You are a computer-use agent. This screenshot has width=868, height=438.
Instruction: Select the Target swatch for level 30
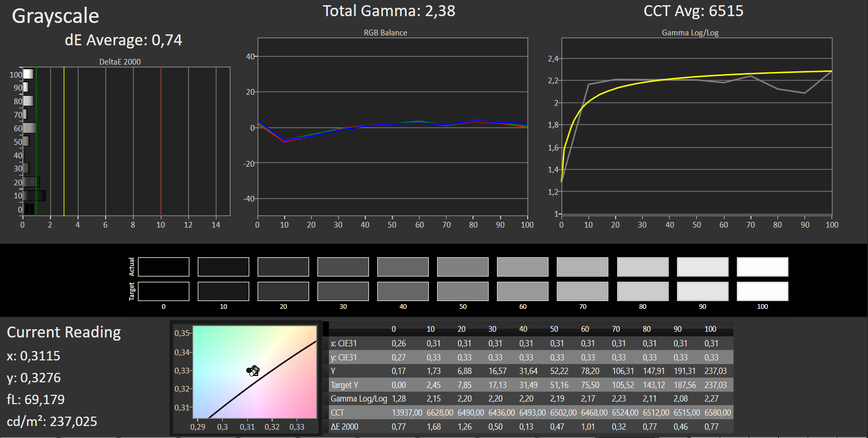pyautogui.click(x=343, y=291)
